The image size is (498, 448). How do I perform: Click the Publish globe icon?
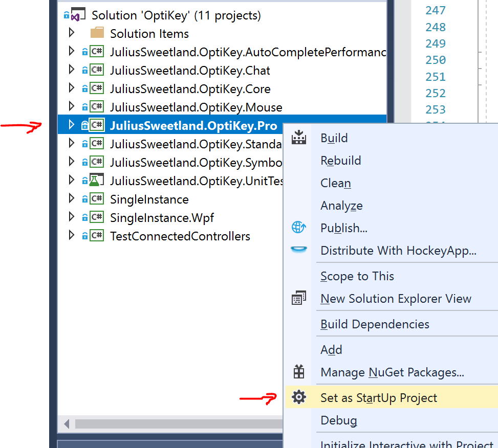tap(299, 228)
